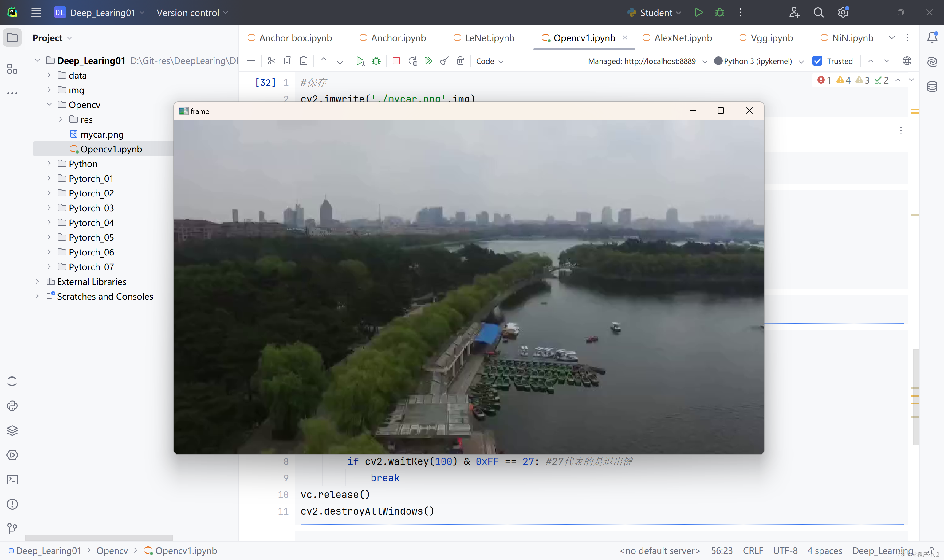The height and width of the screenshot is (560, 944).
Task: Switch to the Vgg.ipynb tab
Action: [766, 38]
